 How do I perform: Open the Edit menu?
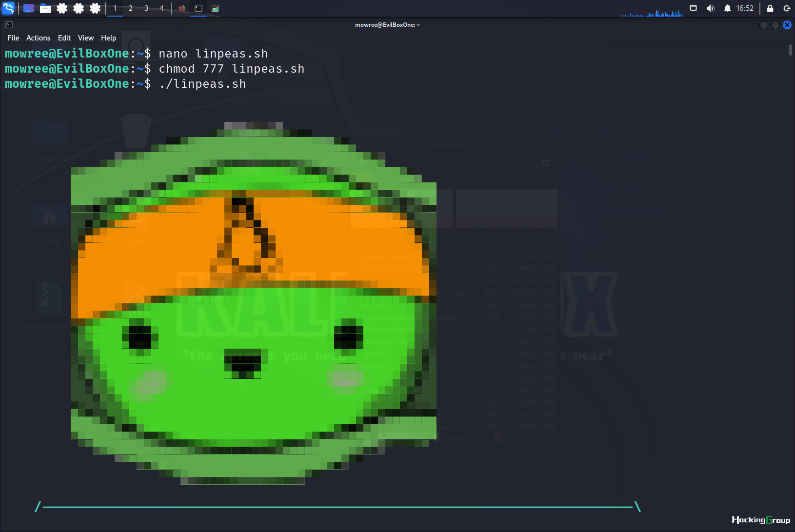click(64, 38)
